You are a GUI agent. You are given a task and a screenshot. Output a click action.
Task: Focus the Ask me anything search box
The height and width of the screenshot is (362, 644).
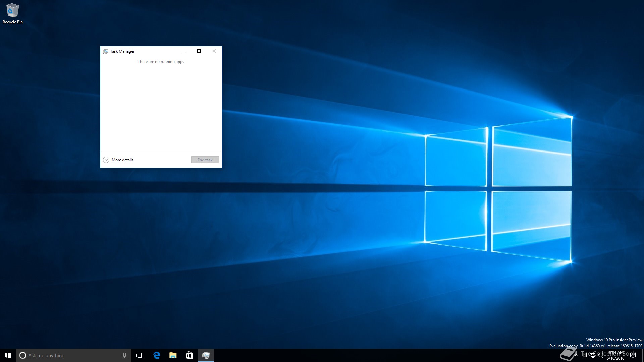click(74, 355)
